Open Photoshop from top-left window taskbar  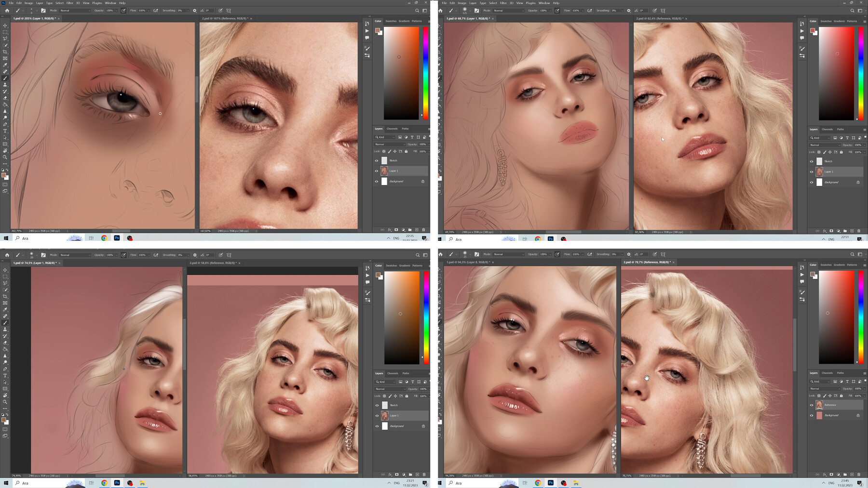click(x=117, y=238)
